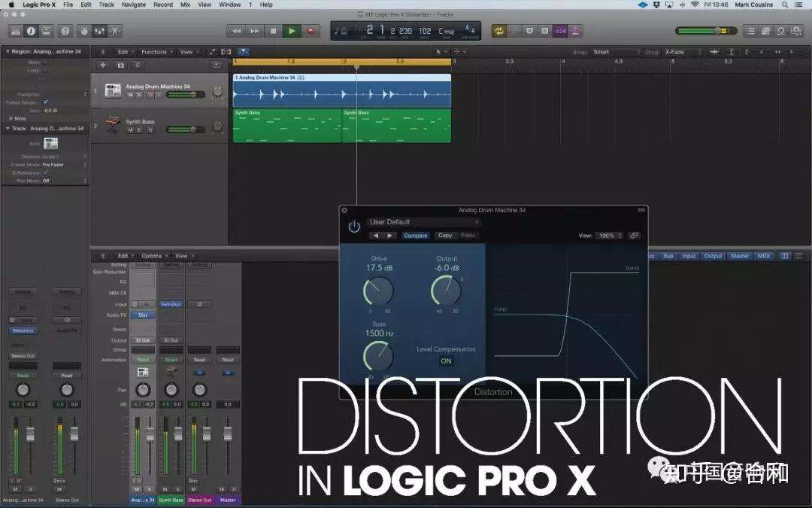Viewport: 812px width, 508px height.
Task: Open the Snap mode Smart dropdown
Action: (x=617, y=52)
